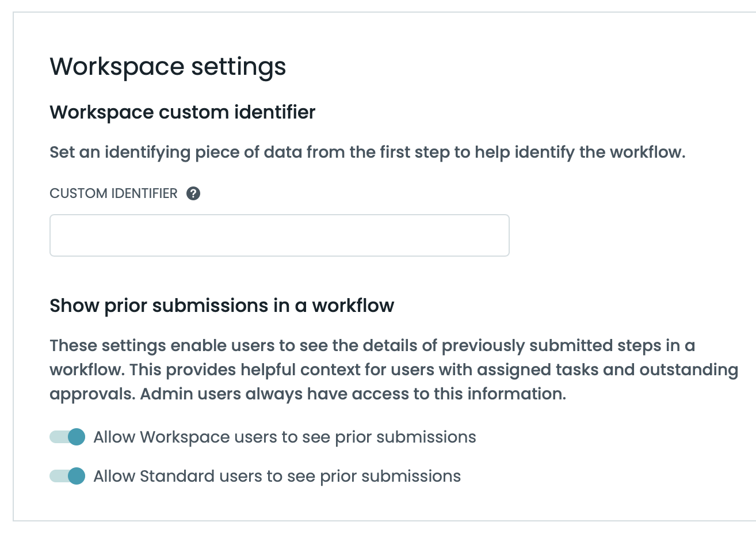Click the "CUSTOM IDENTIFIER" field label text
The height and width of the screenshot is (541, 756).
click(113, 193)
